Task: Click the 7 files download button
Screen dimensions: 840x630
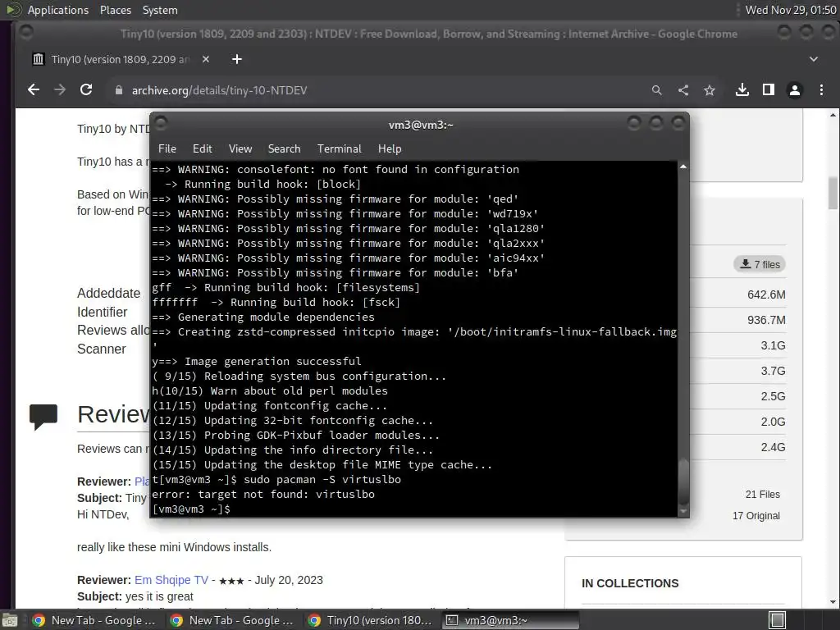Action: point(760,264)
